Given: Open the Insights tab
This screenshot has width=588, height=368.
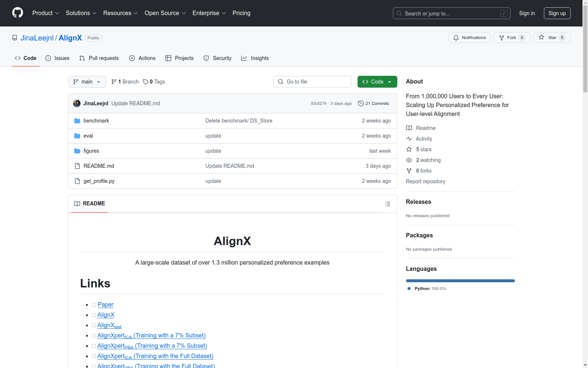Looking at the screenshot, I should (x=255, y=58).
